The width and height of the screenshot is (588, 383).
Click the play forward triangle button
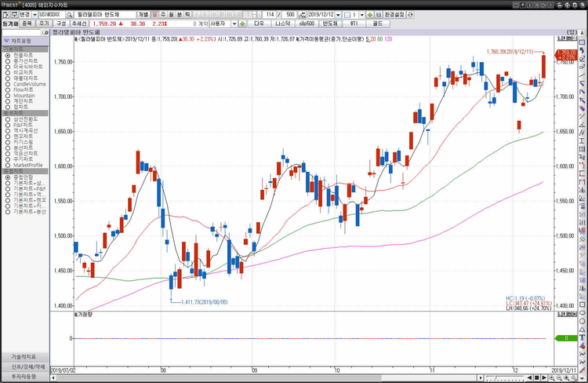(544, 378)
